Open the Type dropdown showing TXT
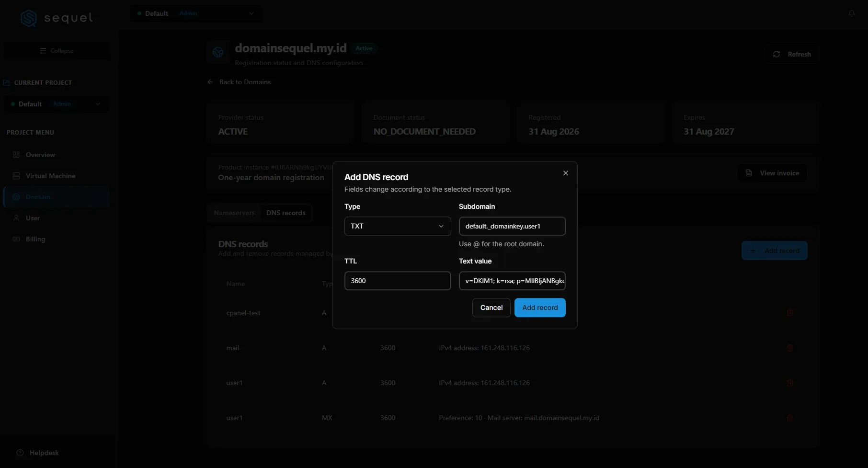This screenshot has height=468, width=868. 398,226
